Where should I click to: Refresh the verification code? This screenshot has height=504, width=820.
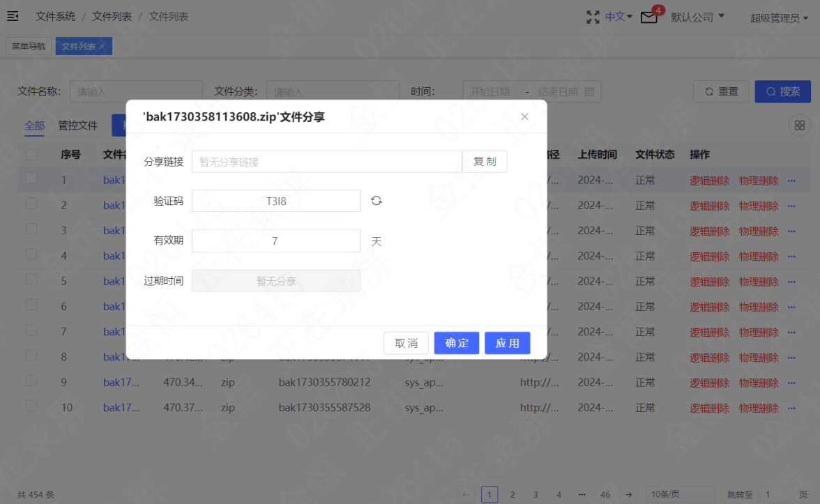tap(376, 201)
